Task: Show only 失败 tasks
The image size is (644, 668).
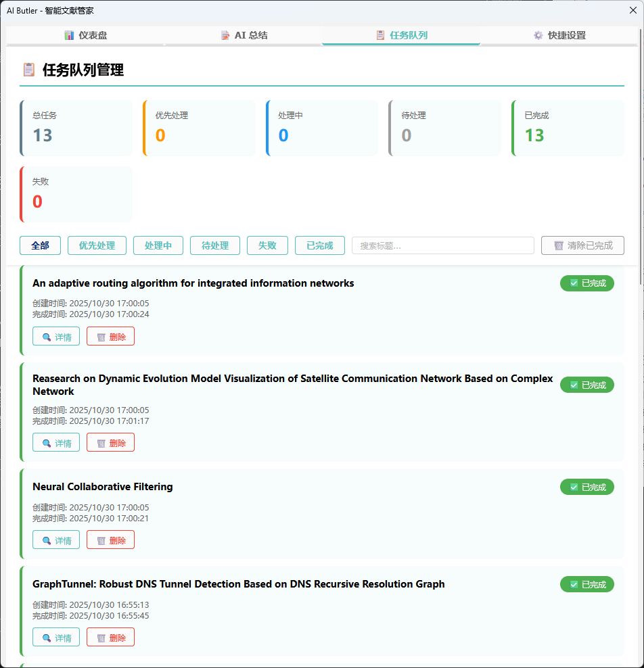Action: 267,245
